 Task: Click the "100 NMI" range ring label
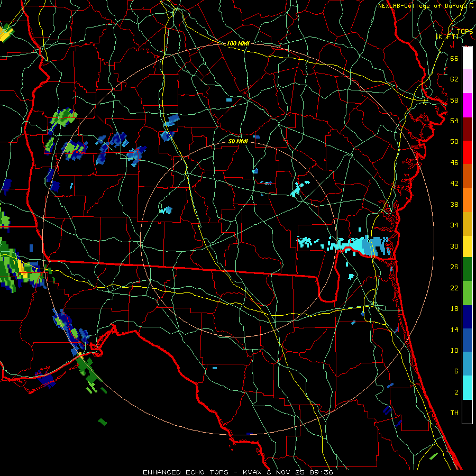(238, 44)
